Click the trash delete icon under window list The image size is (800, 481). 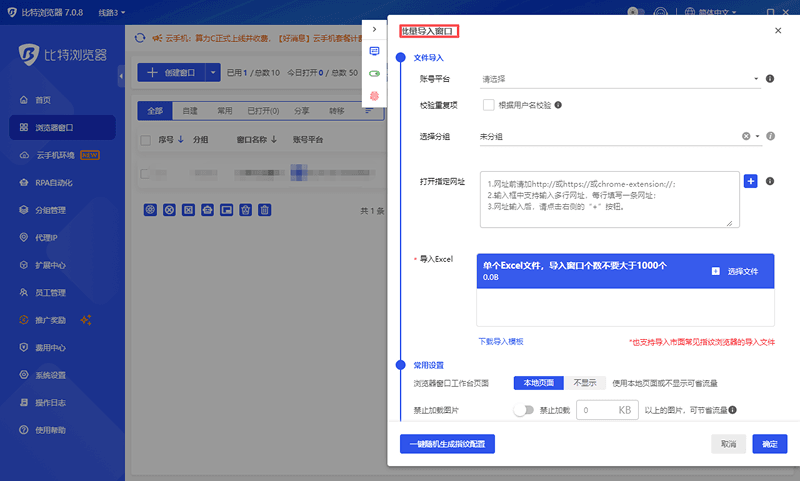(264, 210)
